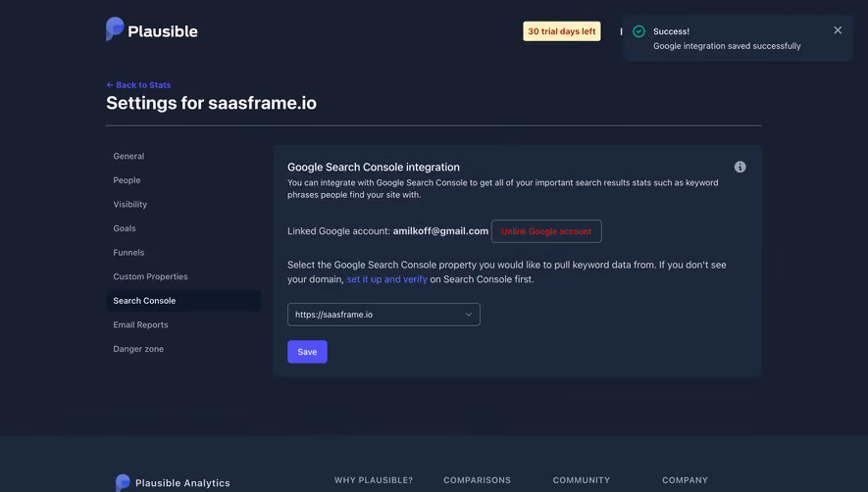Click the 30 trial days left badge
This screenshot has height=492, width=868.
tap(562, 31)
